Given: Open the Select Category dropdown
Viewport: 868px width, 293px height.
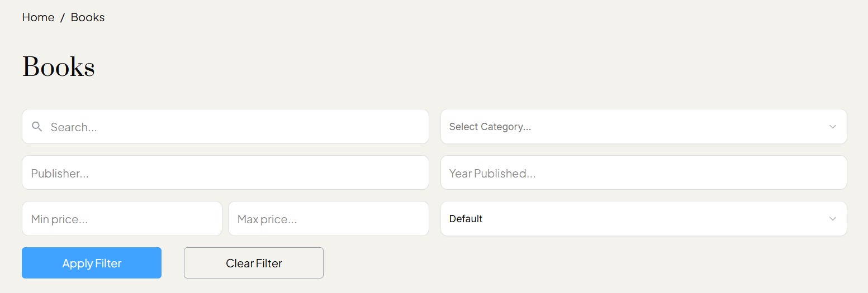Looking at the screenshot, I should point(643,127).
